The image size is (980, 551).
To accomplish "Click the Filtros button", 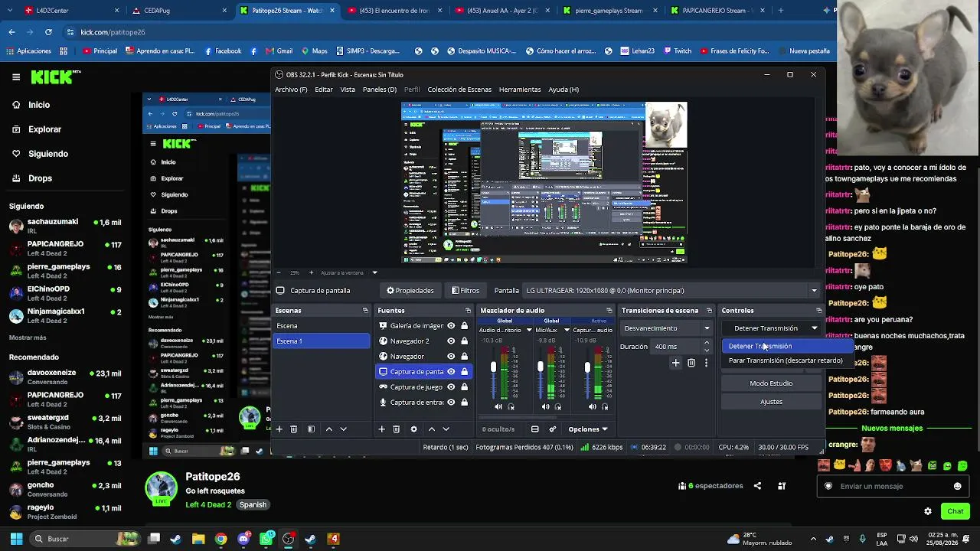I will pyautogui.click(x=465, y=291).
